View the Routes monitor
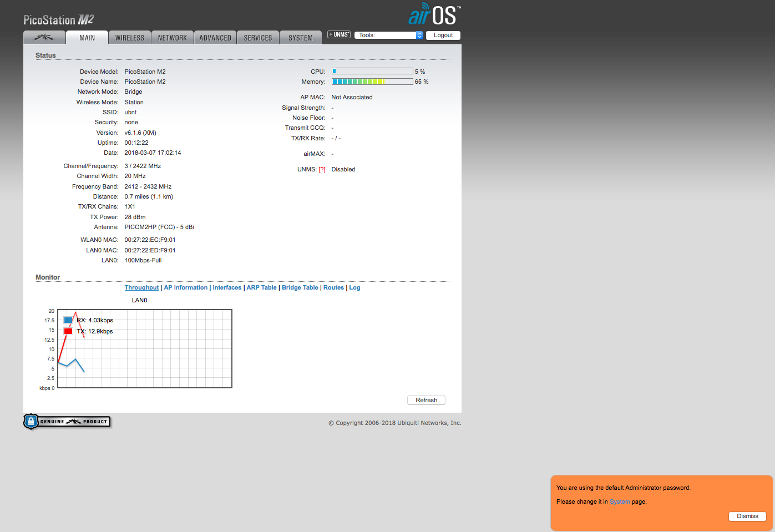Viewport: 775px width, 532px height. coord(333,287)
